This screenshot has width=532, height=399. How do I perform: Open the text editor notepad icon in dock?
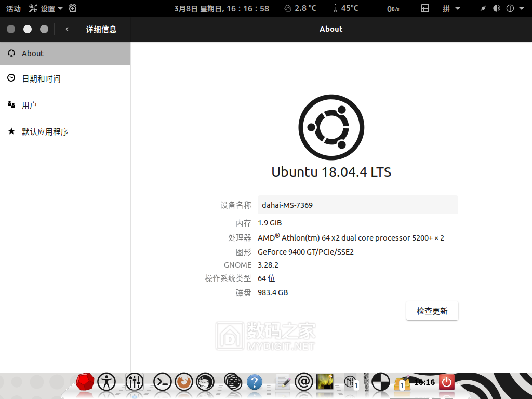pyautogui.click(x=283, y=382)
